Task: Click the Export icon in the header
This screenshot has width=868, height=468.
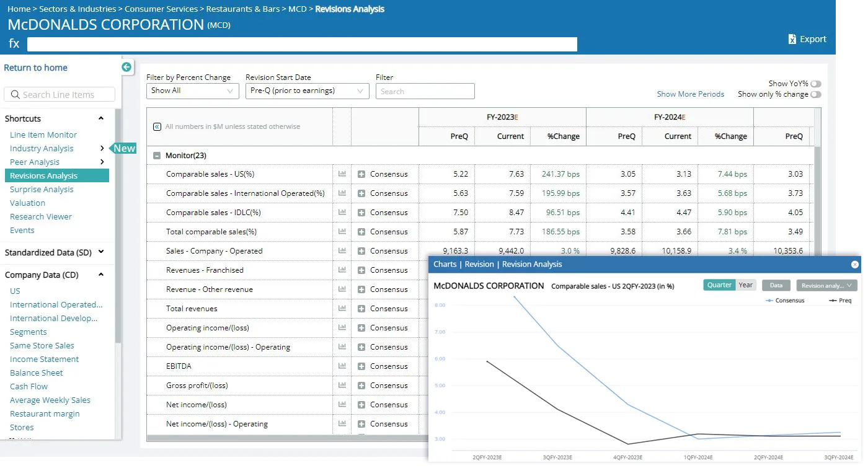Action: click(792, 39)
